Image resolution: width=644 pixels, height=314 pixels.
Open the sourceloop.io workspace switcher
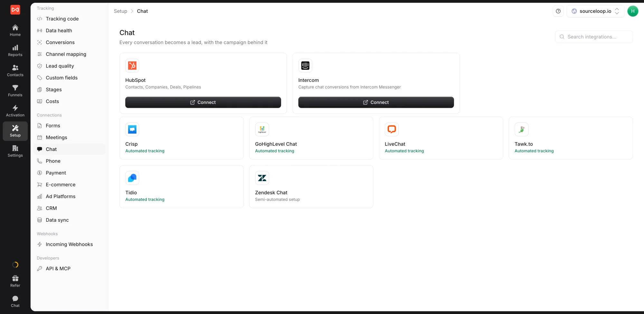pos(595,11)
